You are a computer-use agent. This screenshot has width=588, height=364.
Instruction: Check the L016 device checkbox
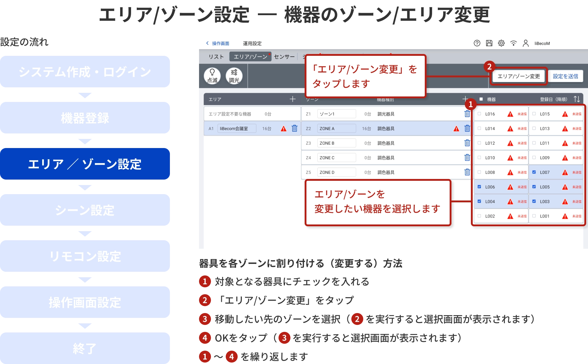tap(479, 114)
